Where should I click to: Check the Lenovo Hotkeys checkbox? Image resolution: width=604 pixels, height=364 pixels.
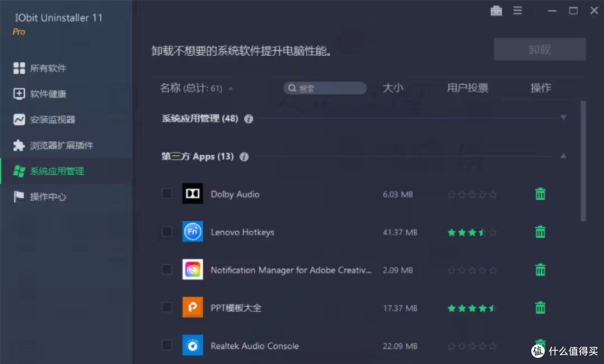coord(167,231)
